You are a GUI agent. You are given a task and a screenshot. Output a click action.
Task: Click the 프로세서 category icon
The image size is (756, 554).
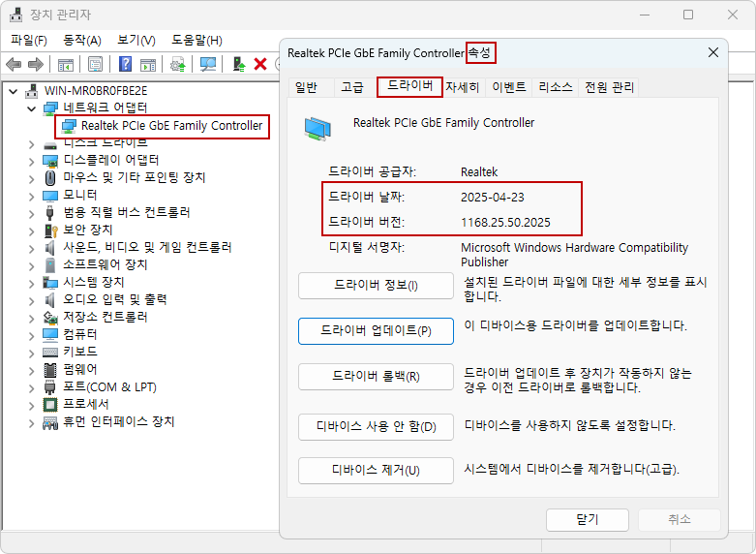click(50, 405)
